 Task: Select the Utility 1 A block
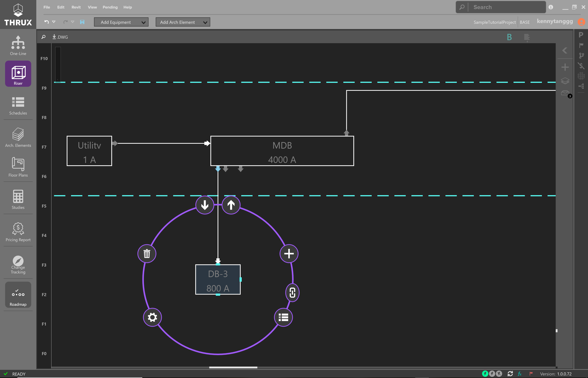[89, 151]
